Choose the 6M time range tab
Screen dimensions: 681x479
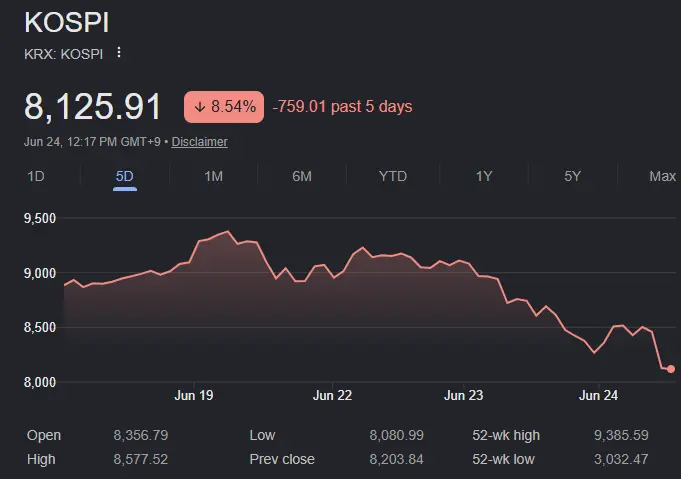(x=302, y=176)
